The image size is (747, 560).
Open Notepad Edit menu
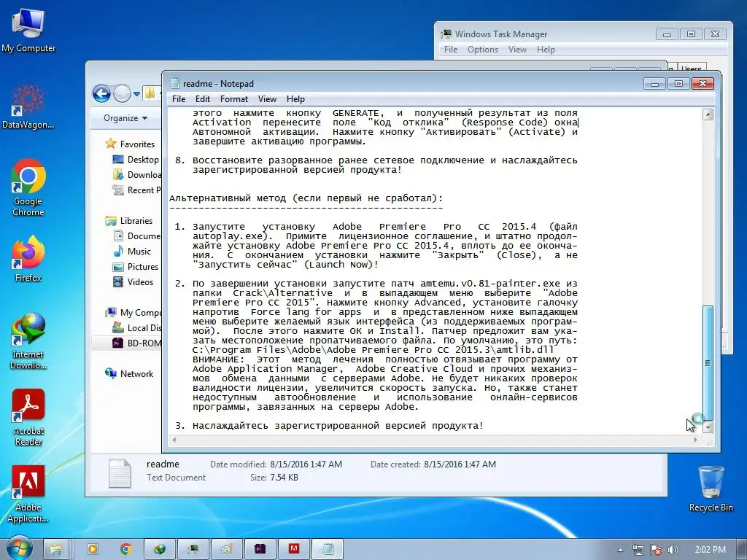click(x=203, y=99)
